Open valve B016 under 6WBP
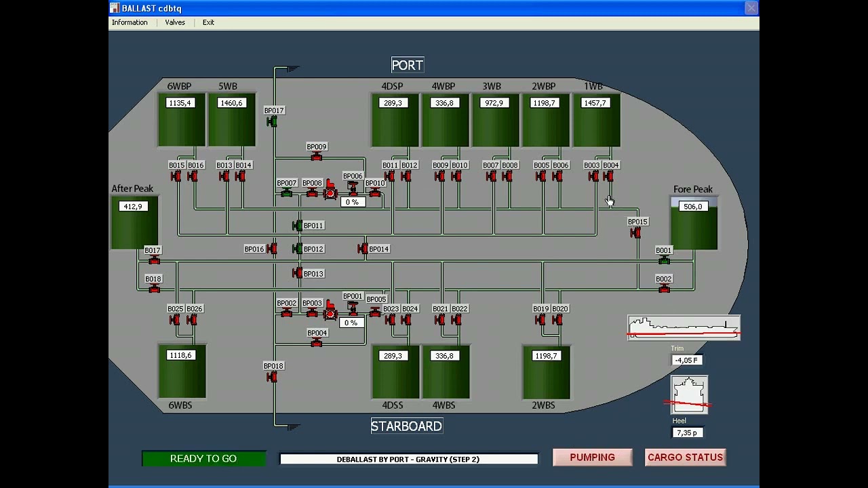 pos(193,176)
